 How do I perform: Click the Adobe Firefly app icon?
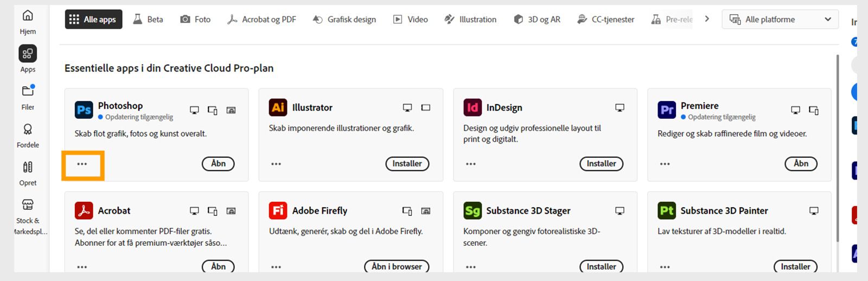tap(278, 210)
